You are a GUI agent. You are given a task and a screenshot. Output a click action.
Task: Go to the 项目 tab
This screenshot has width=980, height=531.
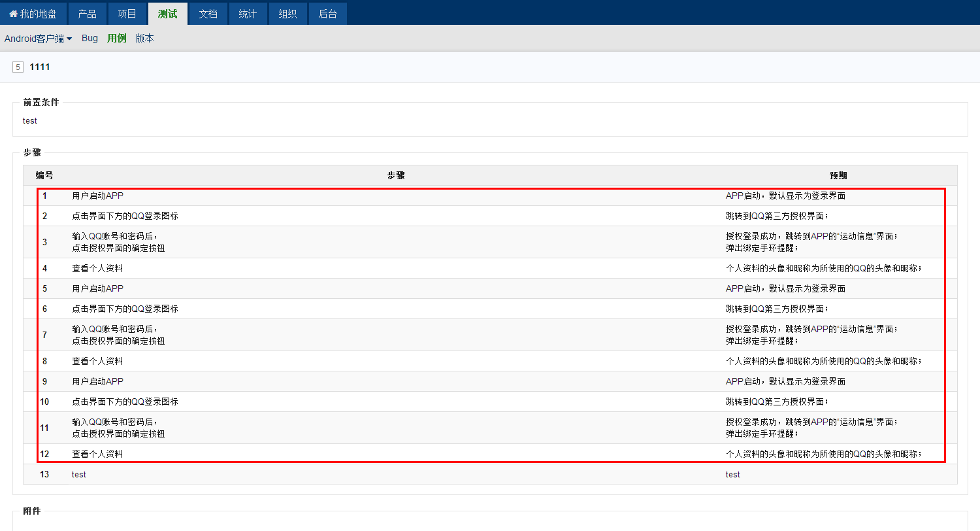[127, 14]
